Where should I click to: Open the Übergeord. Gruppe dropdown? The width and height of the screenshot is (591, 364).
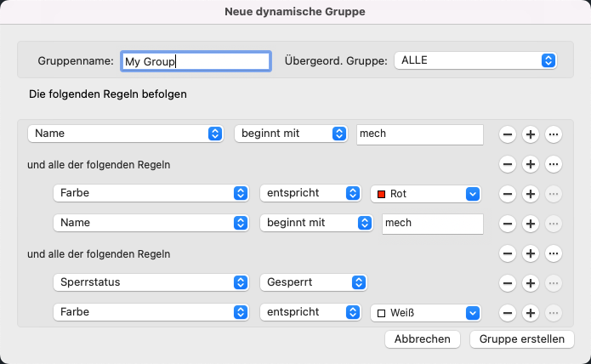[475, 60]
